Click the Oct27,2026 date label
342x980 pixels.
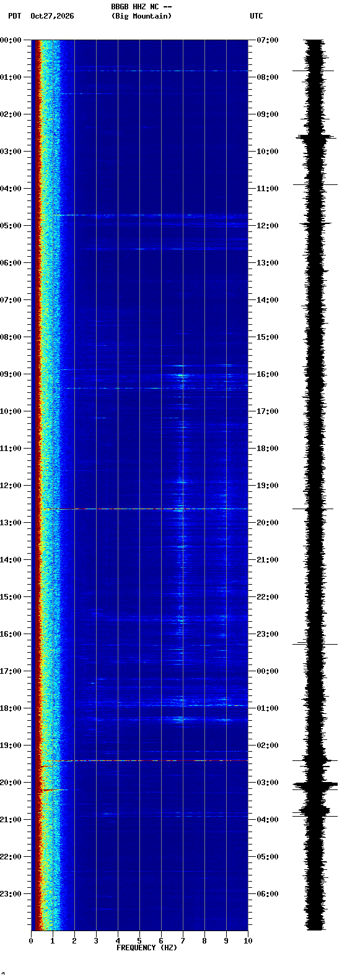pyautogui.click(x=52, y=16)
